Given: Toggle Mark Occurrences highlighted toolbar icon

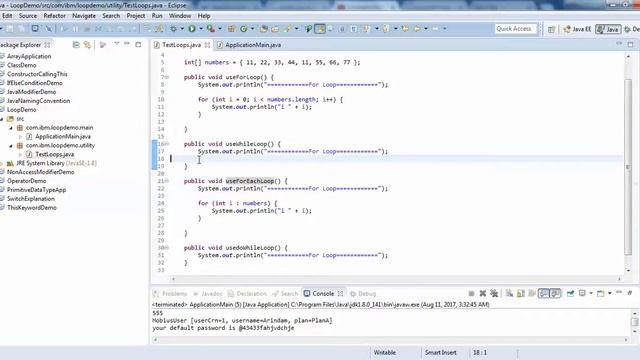Looking at the screenshot, I should [320, 29].
